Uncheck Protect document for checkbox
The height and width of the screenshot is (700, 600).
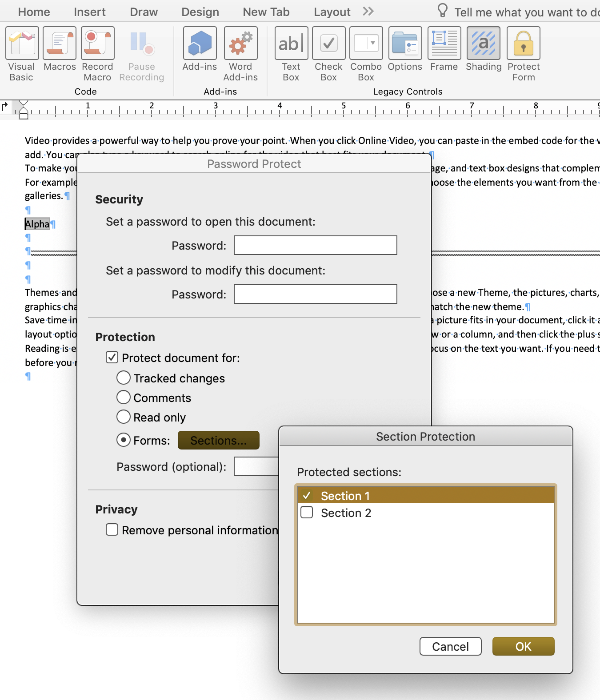pyautogui.click(x=112, y=358)
